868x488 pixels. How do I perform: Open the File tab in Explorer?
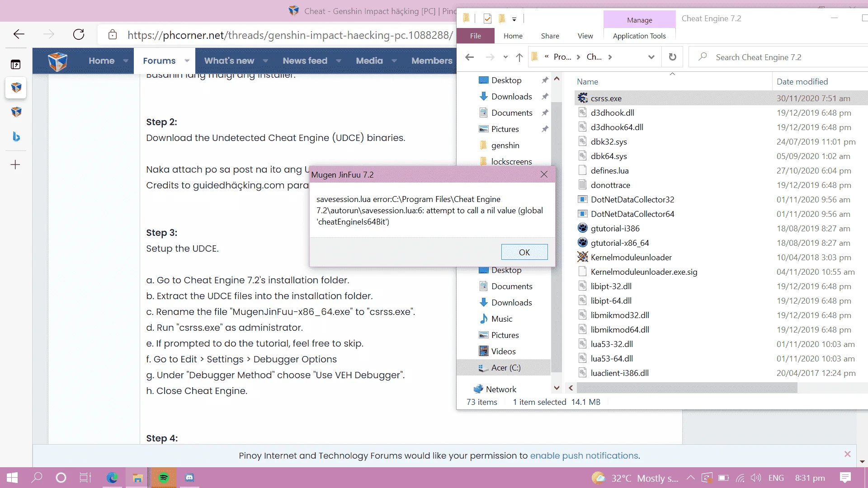pos(476,36)
